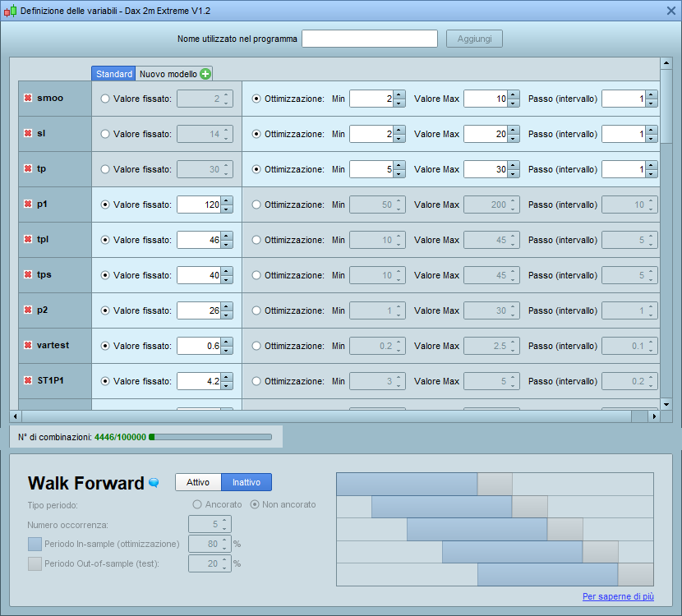
Task: Increase smoo Min value with up arrow
Action: 399,94
